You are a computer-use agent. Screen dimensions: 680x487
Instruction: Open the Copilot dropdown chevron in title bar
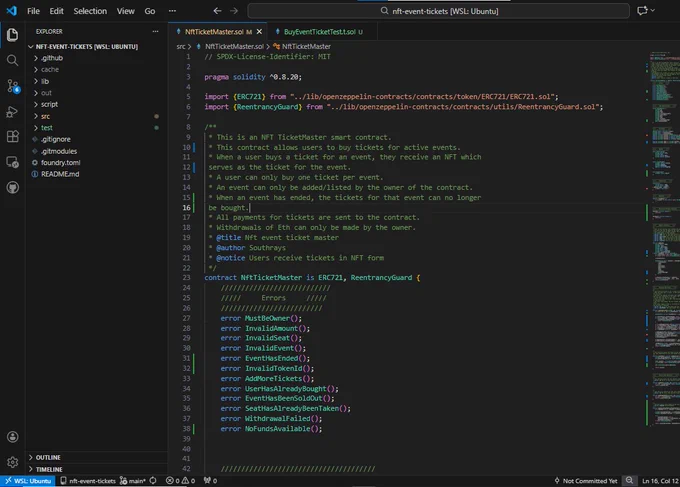[x=653, y=11]
